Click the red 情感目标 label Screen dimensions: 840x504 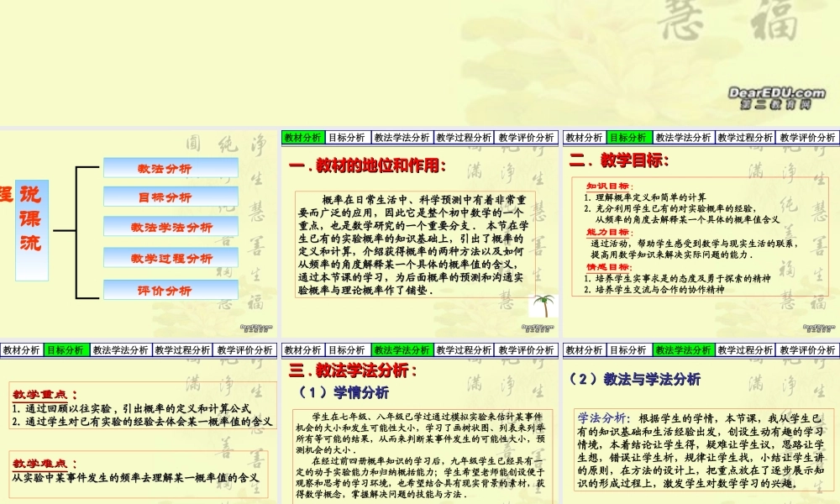pos(610,267)
